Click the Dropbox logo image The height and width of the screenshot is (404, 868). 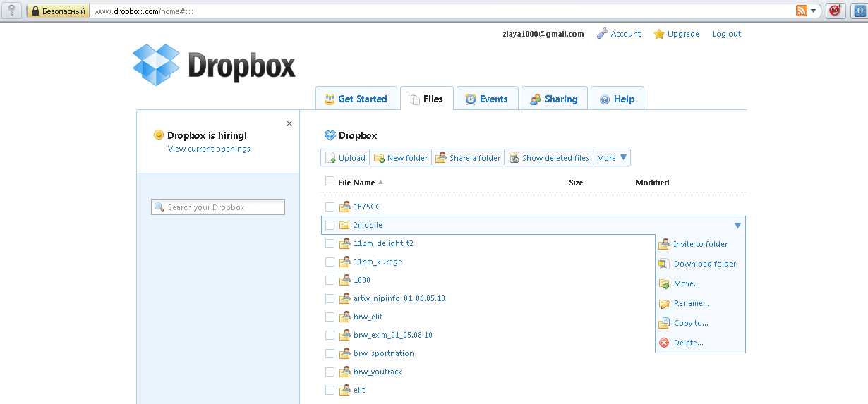coord(214,64)
